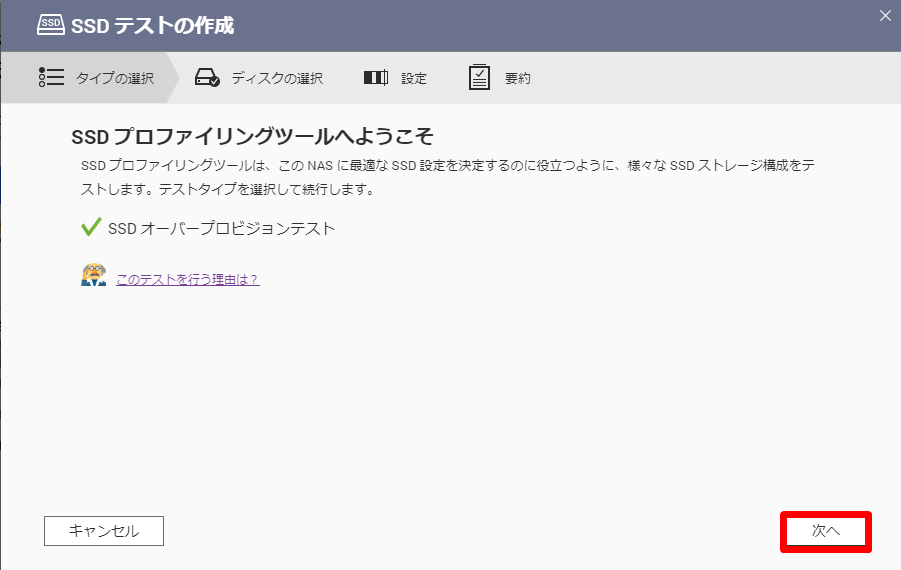Go to the ディスクの選択 wizard step
Screen dimensions: 901x570
pyautogui.click(x=277, y=78)
